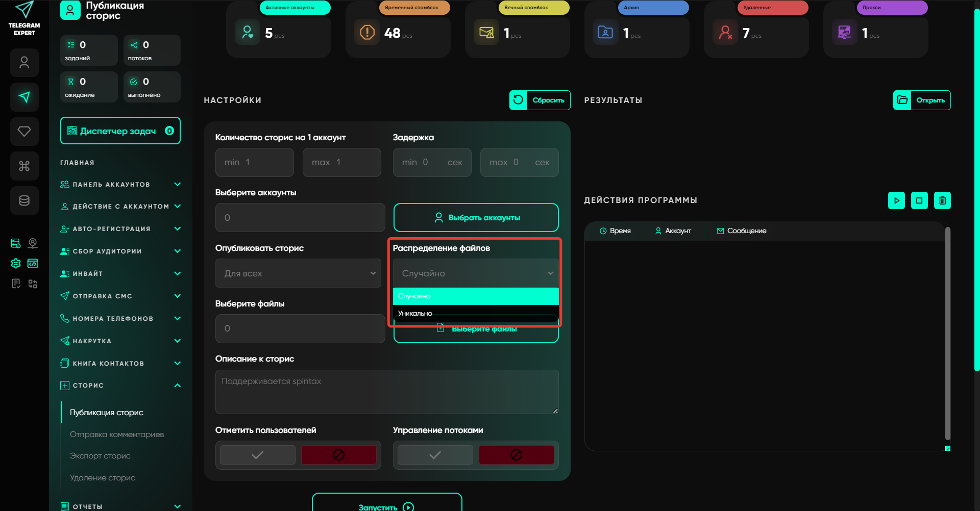Click the diamond icon in left sidebar
This screenshot has width=980, height=511.
[x=24, y=132]
